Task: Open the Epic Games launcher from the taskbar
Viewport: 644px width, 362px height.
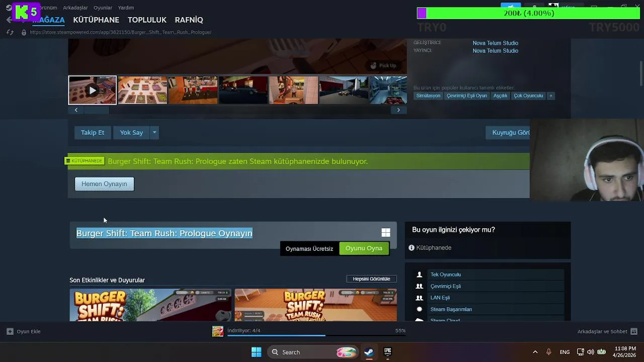Action: [x=387, y=352]
